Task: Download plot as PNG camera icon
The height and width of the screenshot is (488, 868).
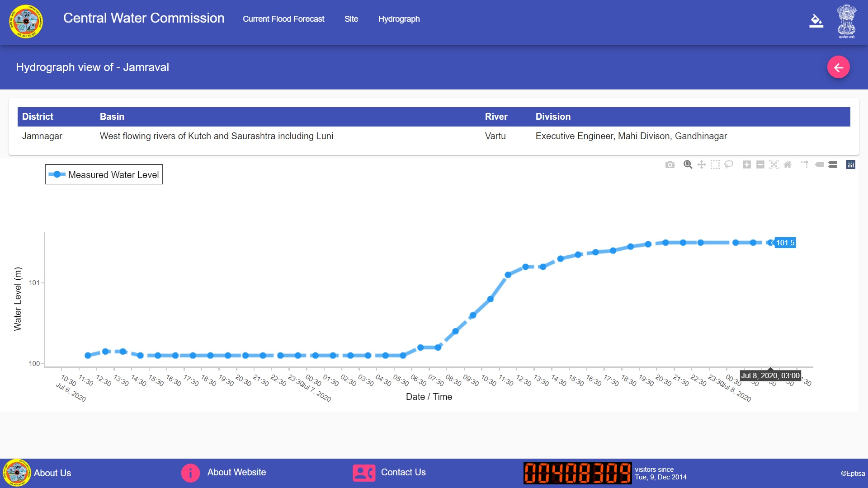Action: 670,165
